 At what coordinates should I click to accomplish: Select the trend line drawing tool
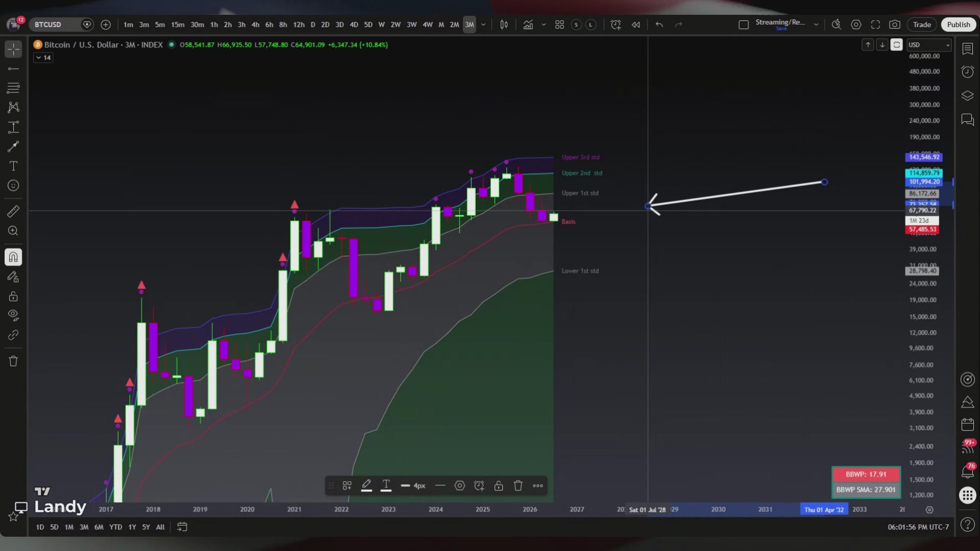[13, 68]
